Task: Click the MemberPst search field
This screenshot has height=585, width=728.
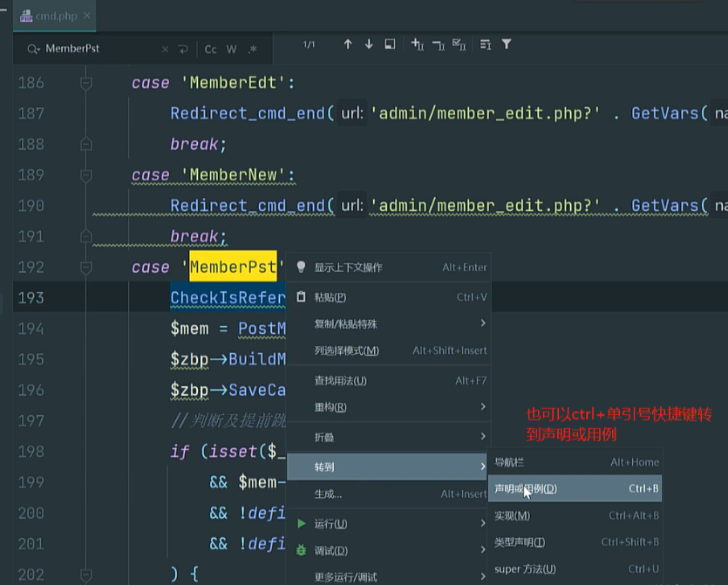Action: pos(99,49)
